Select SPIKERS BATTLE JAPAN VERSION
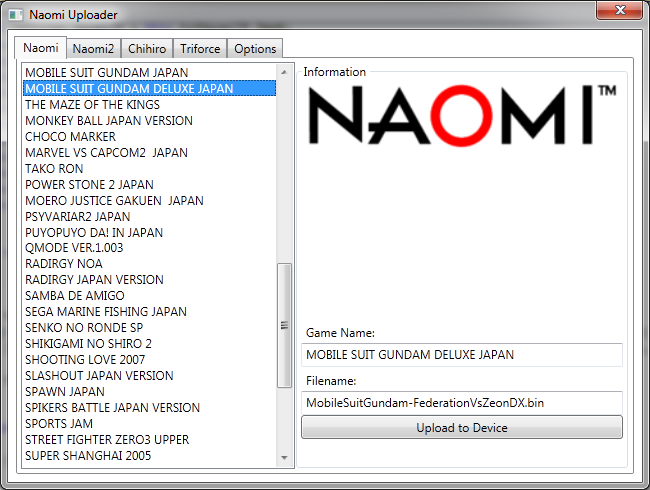The height and width of the screenshot is (490, 650). click(x=149, y=408)
